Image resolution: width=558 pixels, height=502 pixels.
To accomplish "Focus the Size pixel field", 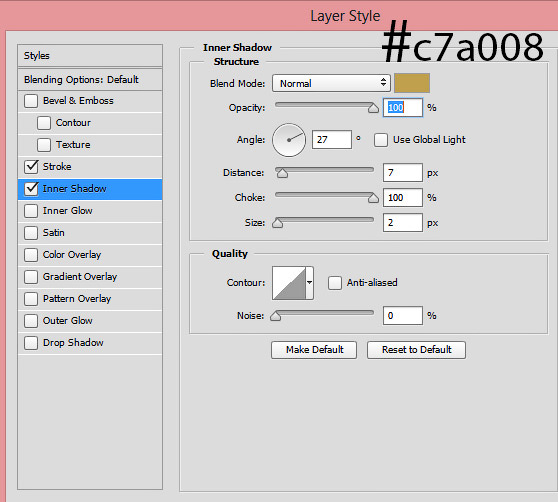I will coord(403,223).
